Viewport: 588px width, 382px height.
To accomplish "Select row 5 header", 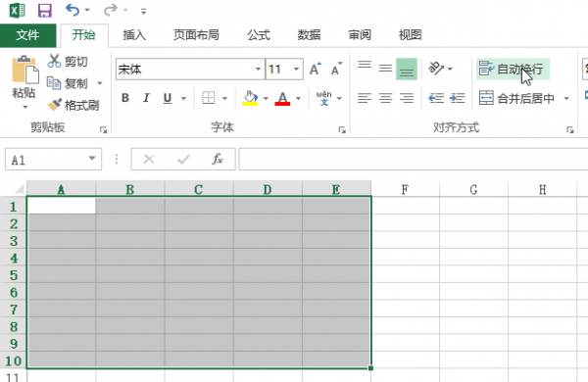I will click(14, 275).
